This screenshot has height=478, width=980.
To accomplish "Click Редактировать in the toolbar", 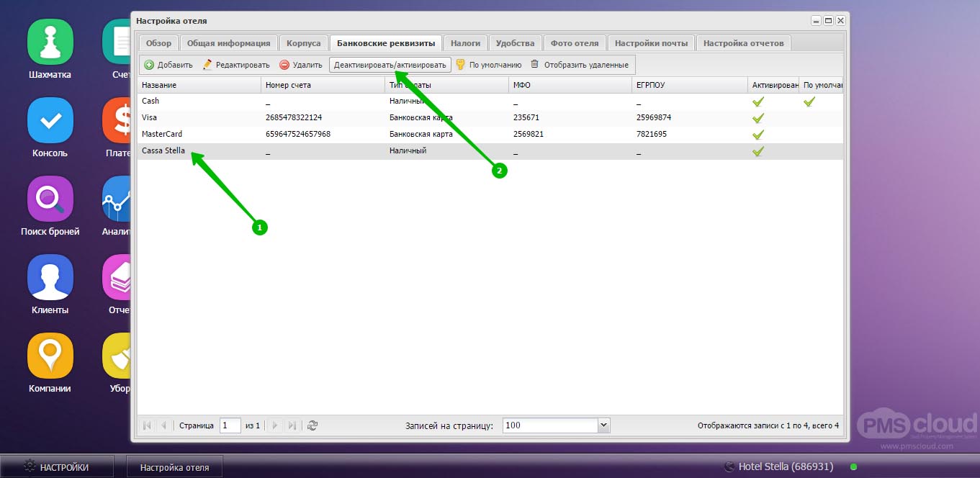I will [x=236, y=65].
